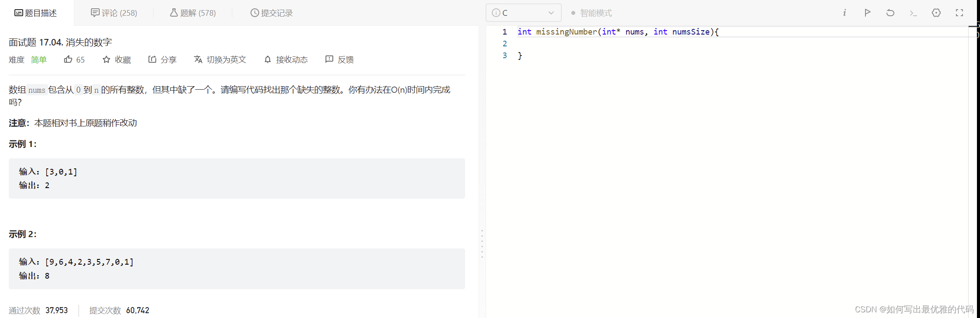The width and height of the screenshot is (980, 318).
Task: Open the C language dropdown
Action: [x=524, y=13]
